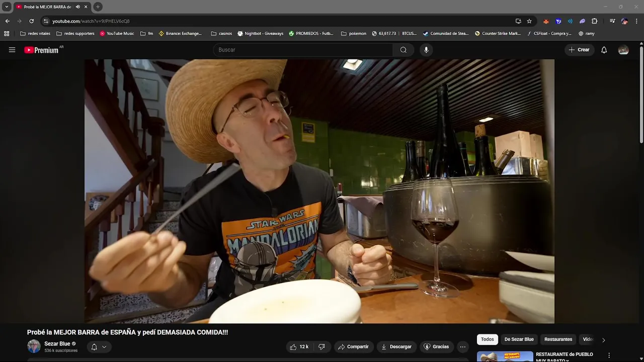Open YouTube notifications bell in header

point(604,50)
